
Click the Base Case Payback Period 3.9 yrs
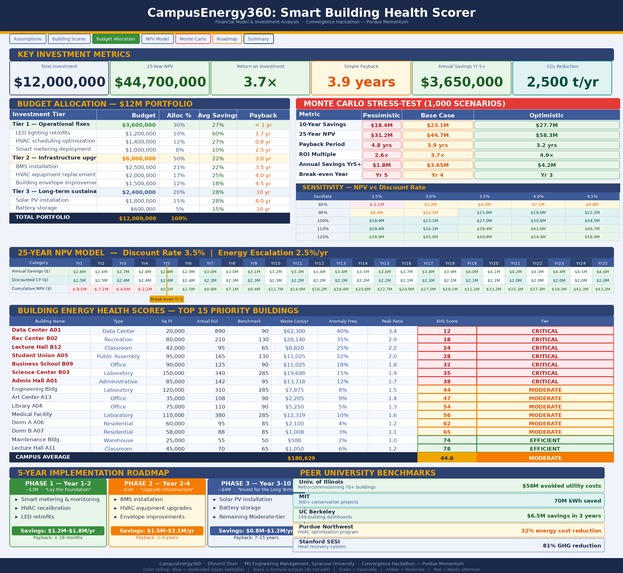(x=437, y=145)
